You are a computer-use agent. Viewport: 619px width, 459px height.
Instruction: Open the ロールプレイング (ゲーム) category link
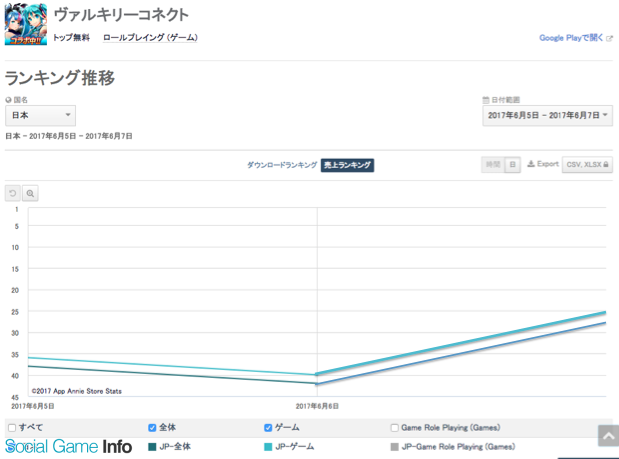pyautogui.click(x=150, y=37)
